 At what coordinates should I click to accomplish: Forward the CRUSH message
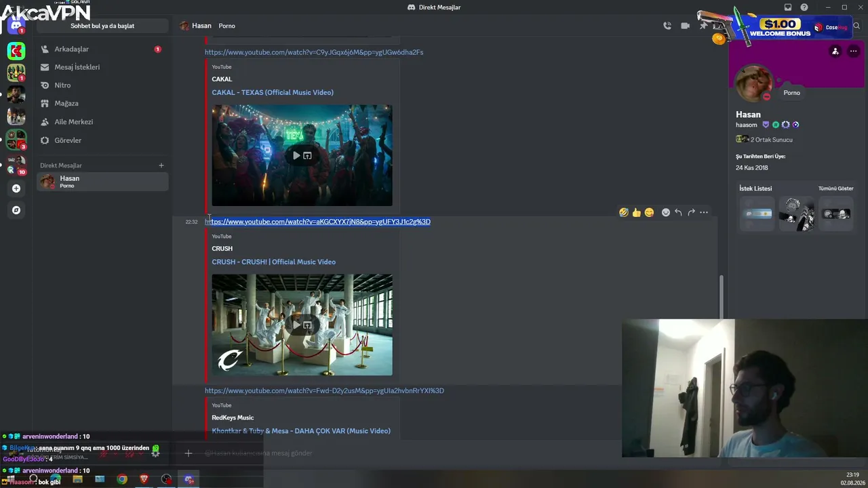(691, 212)
